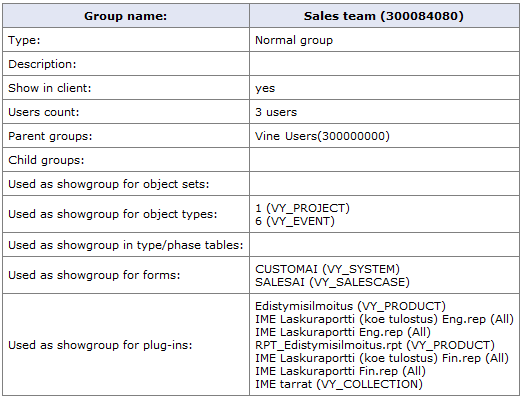The height and width of the screenshot is (399, 524).
Task: Select the IME Laskuraportti Fin.rep (All) entry
Action: [340, 371]
